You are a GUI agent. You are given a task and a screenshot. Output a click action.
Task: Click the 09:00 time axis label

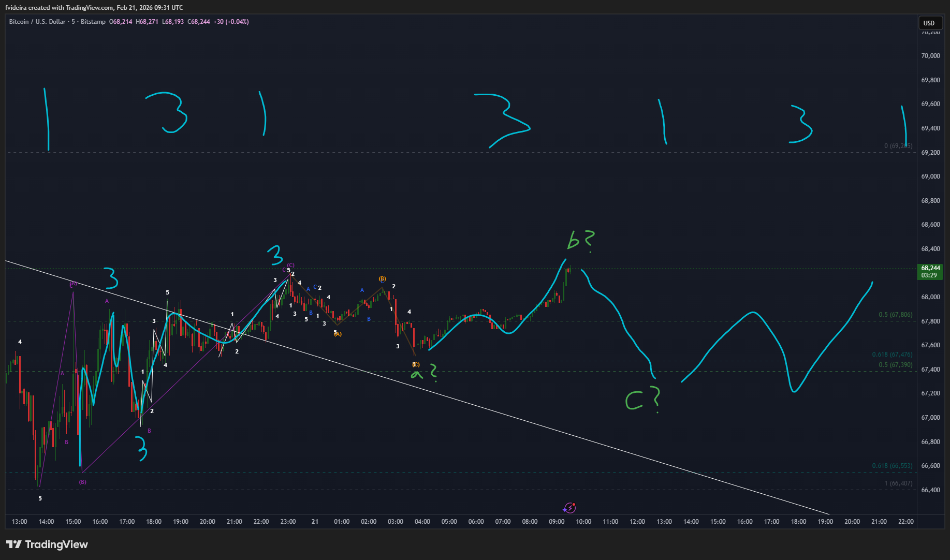pyautogui.click(x=557, y=522)
